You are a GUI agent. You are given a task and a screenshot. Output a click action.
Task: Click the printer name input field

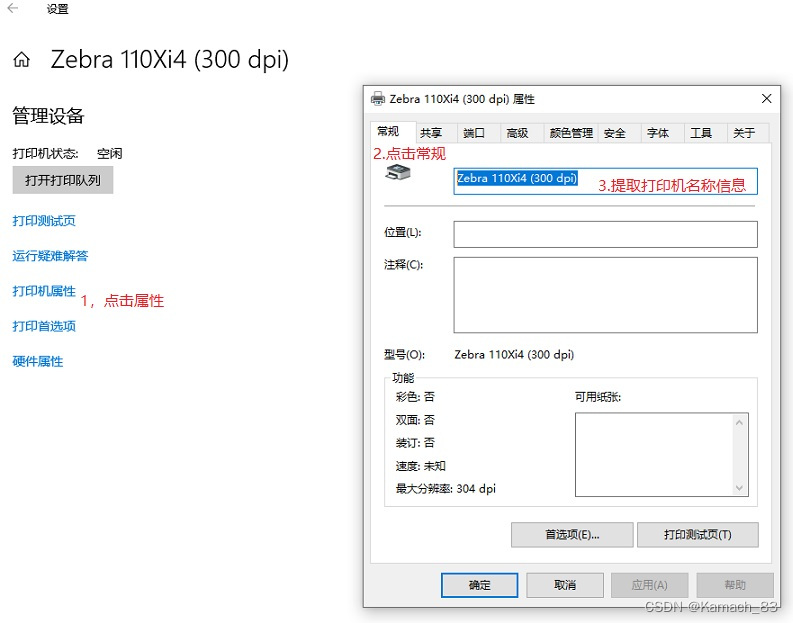pos(605,181)
